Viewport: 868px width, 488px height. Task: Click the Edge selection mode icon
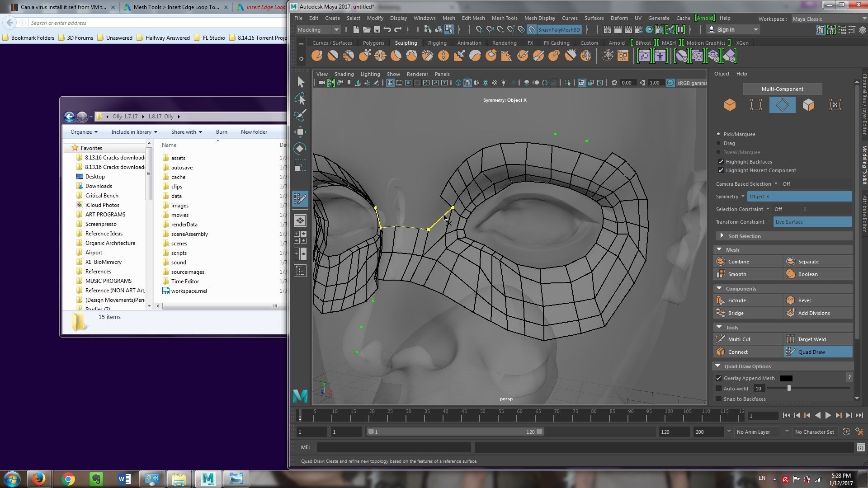tap(782, 105)
